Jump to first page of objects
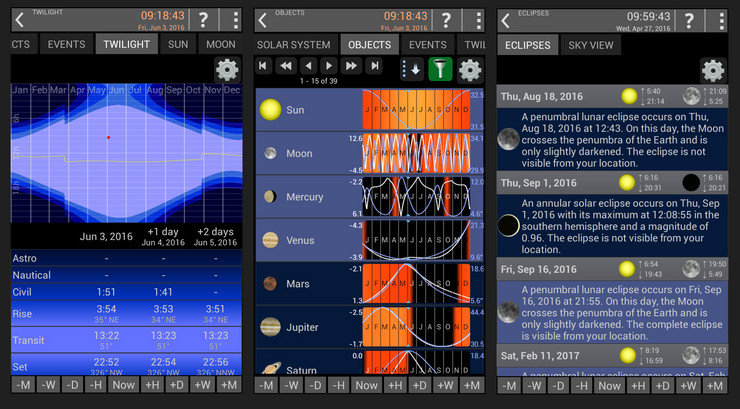Viewport: 740px width, 409px height. tap(264, 67)
